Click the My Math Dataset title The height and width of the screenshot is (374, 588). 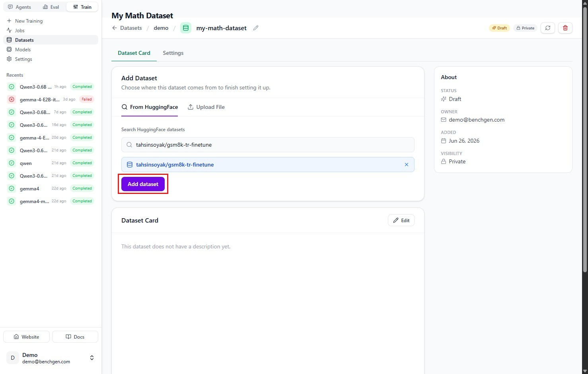[142, 16]
